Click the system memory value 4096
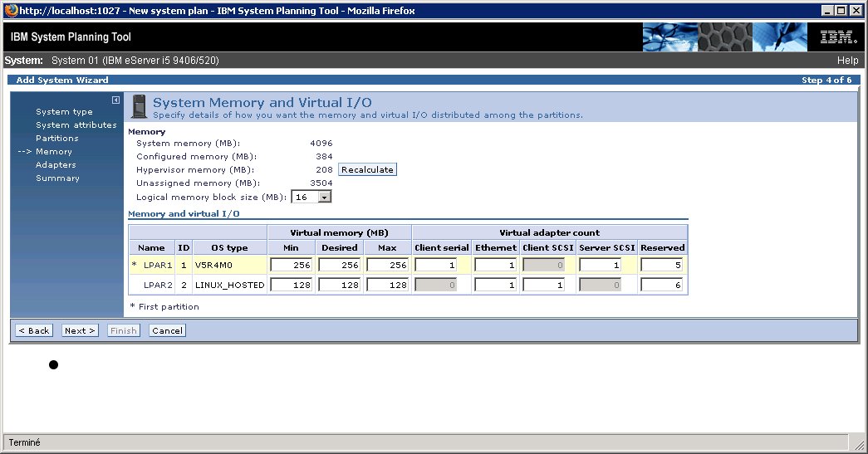 point(321,144)
